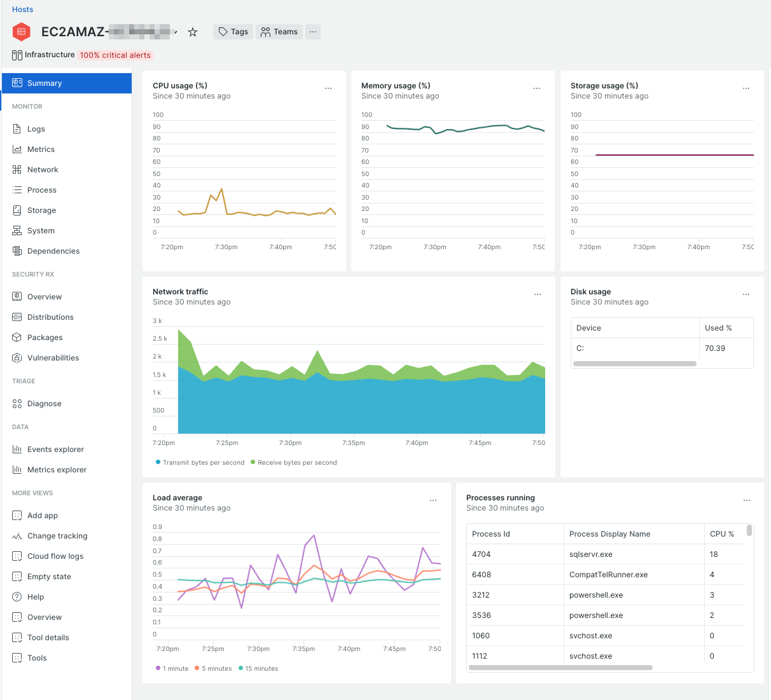The height and width of the screenshot is (700, 771).
Task: Open Memory usage chart options menu
Action: (537, 88)
